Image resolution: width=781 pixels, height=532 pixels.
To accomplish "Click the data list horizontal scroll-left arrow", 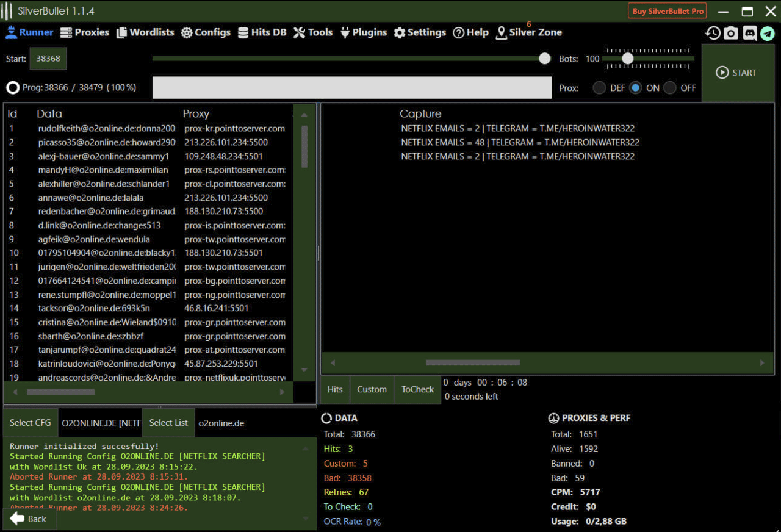I will 15,392.
